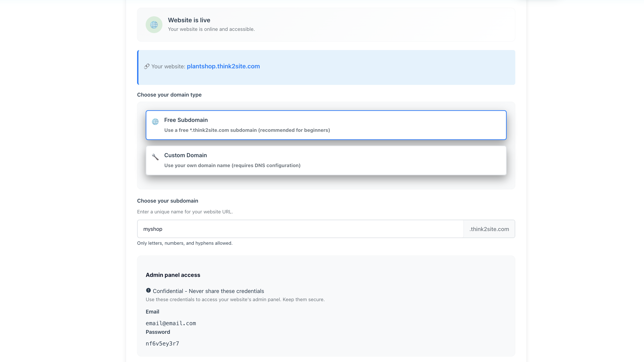Click the admin password nf6v5ey3r7 text

pyautogui.click(x=162, y=343)
